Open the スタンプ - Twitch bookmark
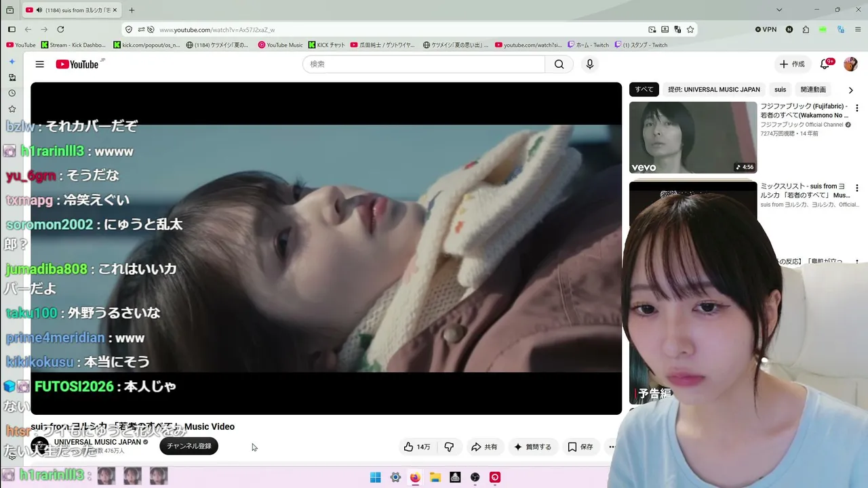This screenshot has height=488, width=868. tap(641, 45)
